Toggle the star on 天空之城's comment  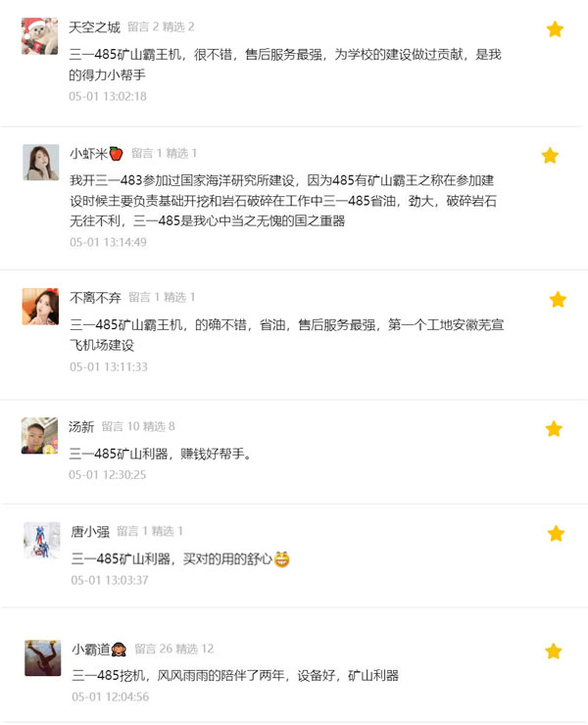(555, 29)
